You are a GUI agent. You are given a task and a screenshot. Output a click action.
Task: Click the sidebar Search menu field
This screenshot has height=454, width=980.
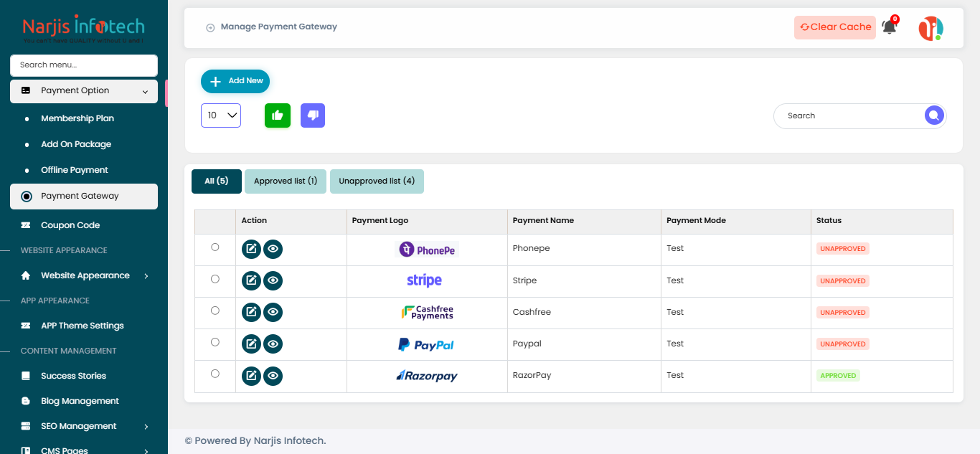click(x=84, y=65)
